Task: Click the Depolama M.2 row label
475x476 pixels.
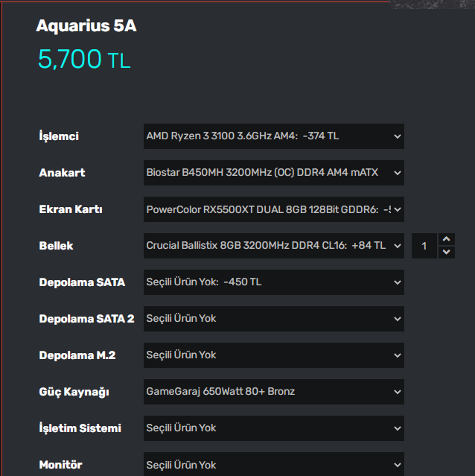Action: point(76,355)
